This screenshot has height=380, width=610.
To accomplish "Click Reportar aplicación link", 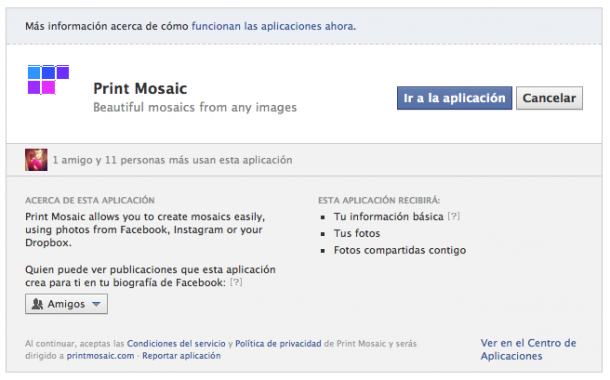I will [181, 355].
